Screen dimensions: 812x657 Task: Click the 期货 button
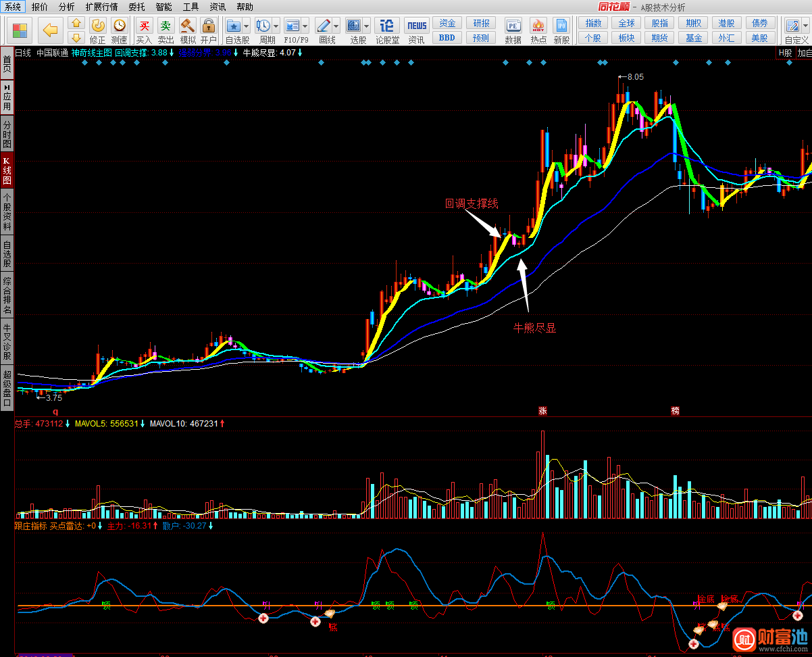pos(660,38)
